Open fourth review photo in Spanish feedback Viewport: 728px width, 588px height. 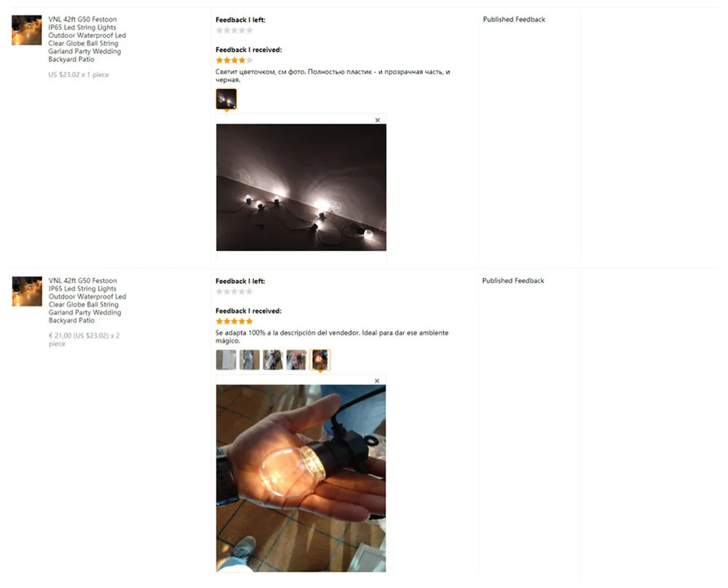[x=296, y=359]
